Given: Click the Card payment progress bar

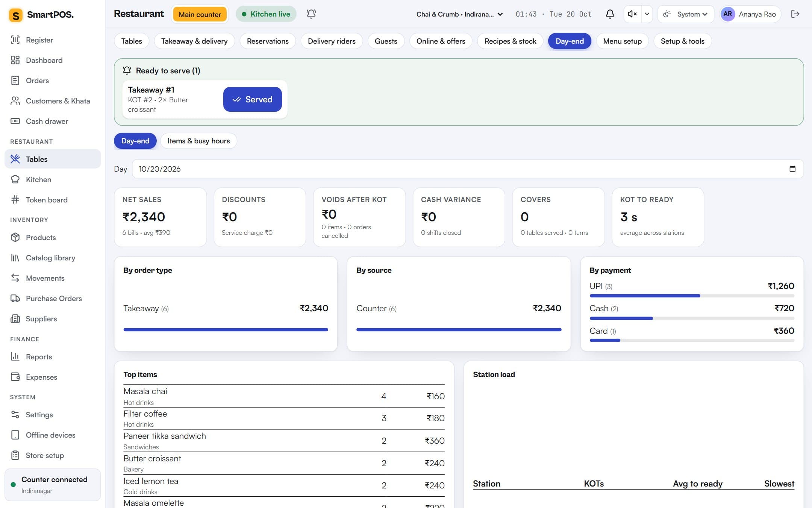Looking at the screenshot, I should coord(692,341).
